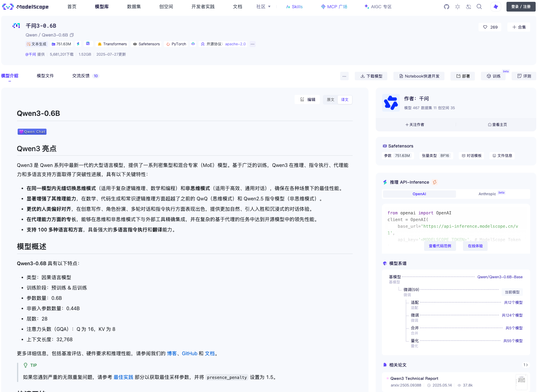Expand 共12个模型 adapter list
This screenshot has width=539, height=392.
[513, 303]
